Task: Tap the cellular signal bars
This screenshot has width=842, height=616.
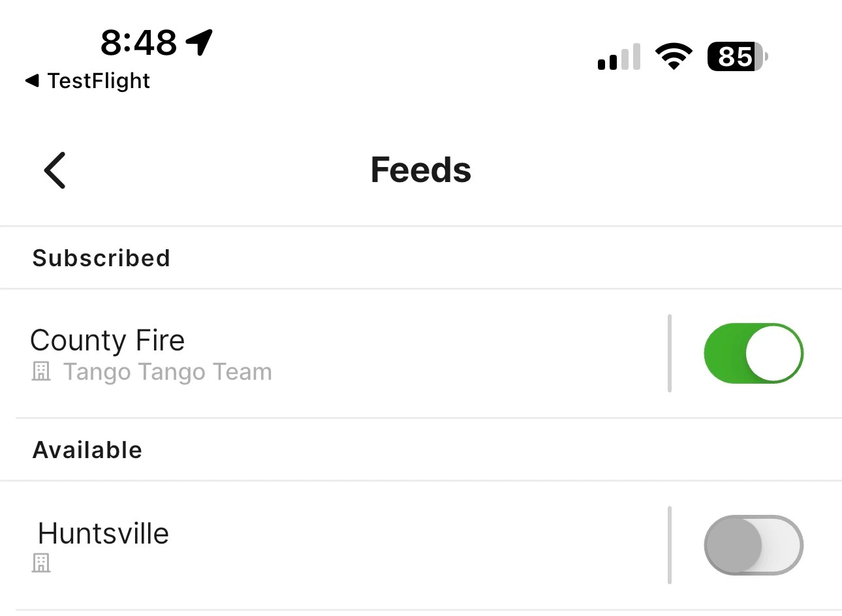Action: pyautogui.click(x=619, y=57)
